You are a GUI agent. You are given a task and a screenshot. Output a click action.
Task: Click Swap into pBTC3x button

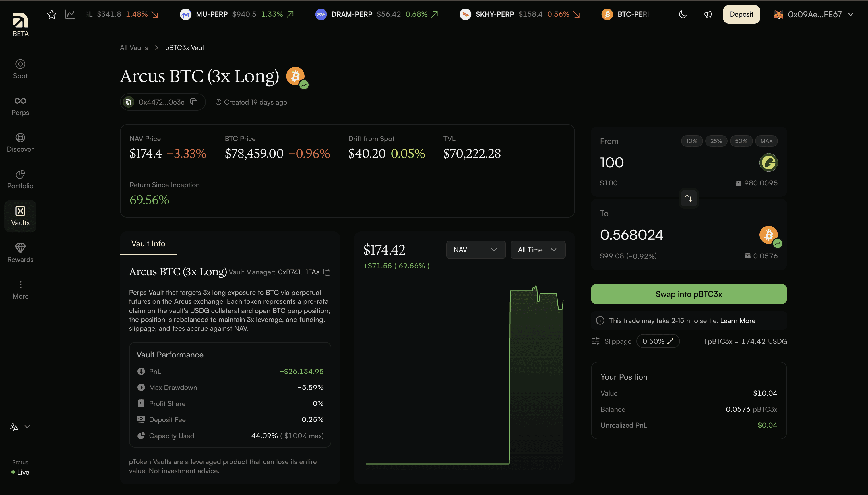click(x=689, y=294)
